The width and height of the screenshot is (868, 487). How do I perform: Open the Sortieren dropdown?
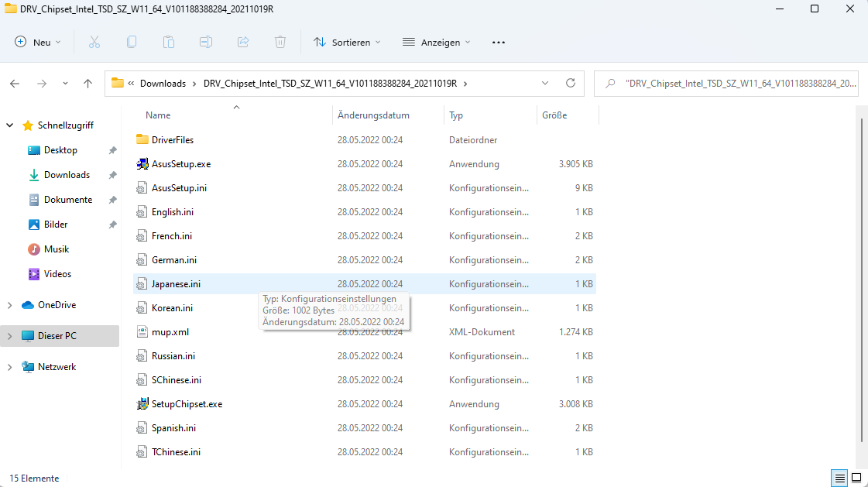347,42
